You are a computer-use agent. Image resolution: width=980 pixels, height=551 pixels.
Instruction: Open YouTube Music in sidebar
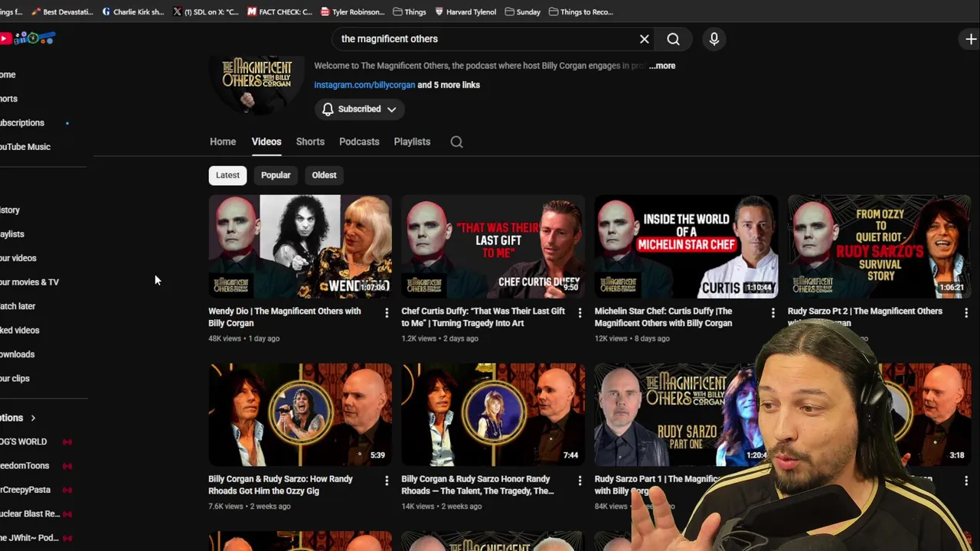25,147
